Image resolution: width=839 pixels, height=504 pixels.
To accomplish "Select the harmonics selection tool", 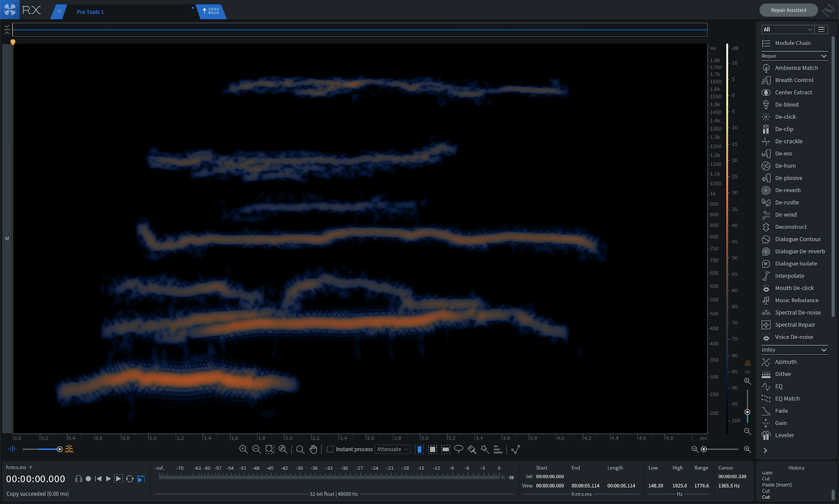I will [x=498, y=449].
